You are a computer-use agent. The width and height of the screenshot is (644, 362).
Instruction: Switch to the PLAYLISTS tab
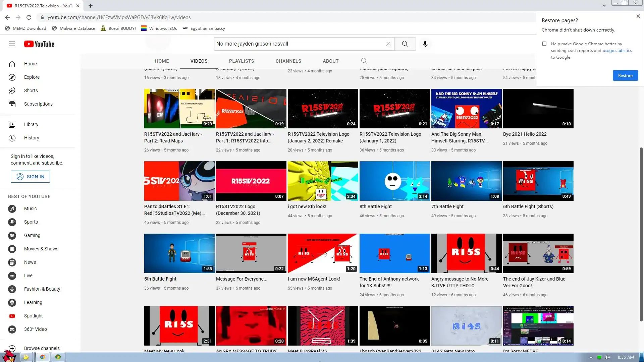click(241, 61)
